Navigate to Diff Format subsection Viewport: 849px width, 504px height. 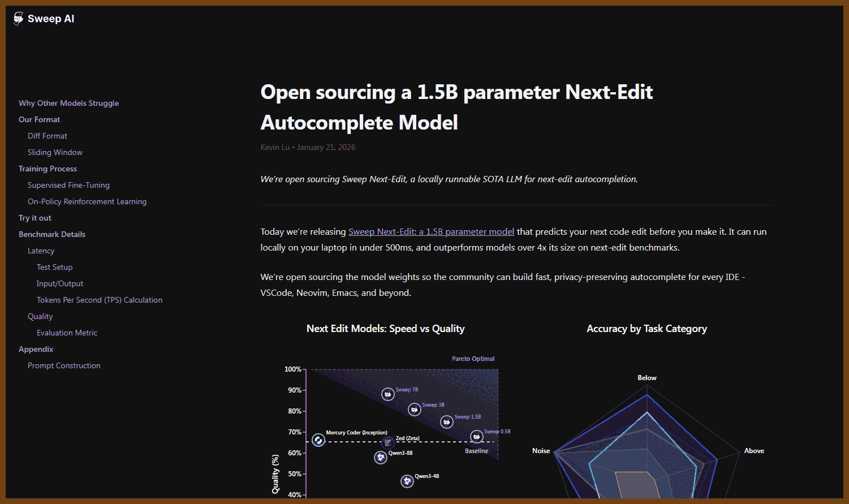click(48, 136)
